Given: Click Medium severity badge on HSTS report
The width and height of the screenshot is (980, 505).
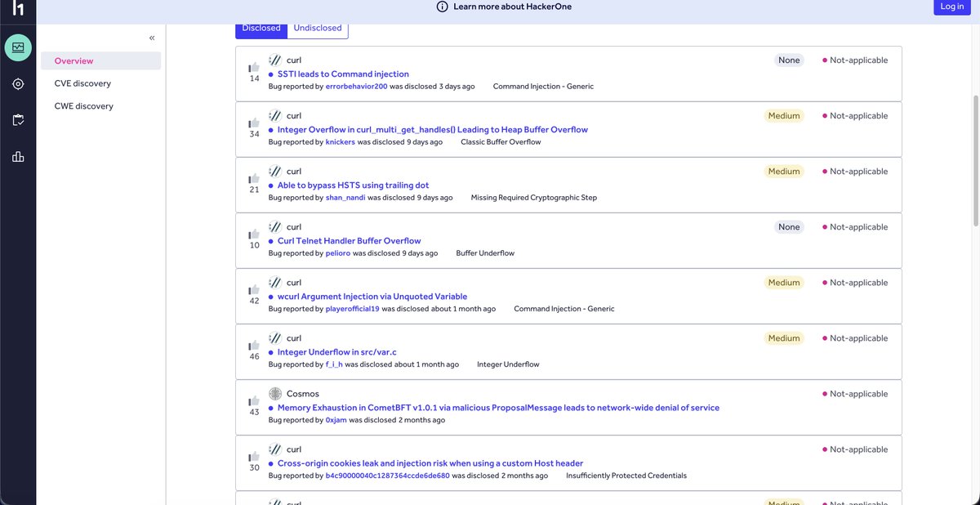Looking at the screenshot, I should click(x=784, y=172).
